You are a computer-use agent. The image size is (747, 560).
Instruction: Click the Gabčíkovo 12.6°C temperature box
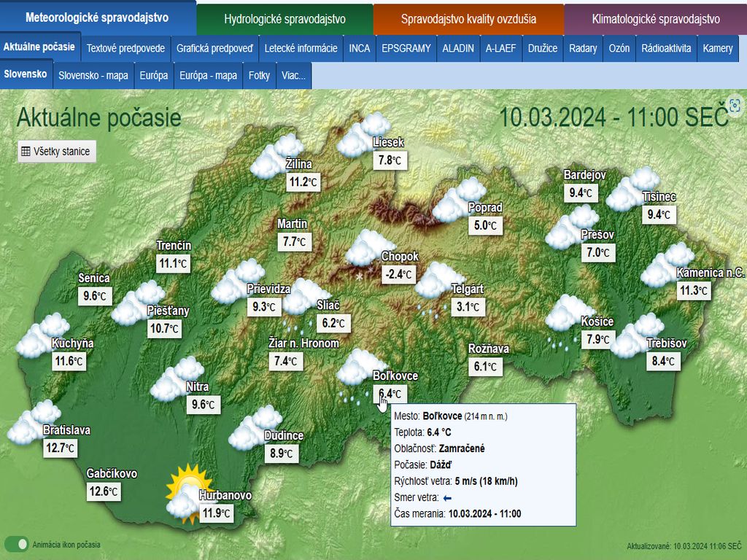click(104, 491)
